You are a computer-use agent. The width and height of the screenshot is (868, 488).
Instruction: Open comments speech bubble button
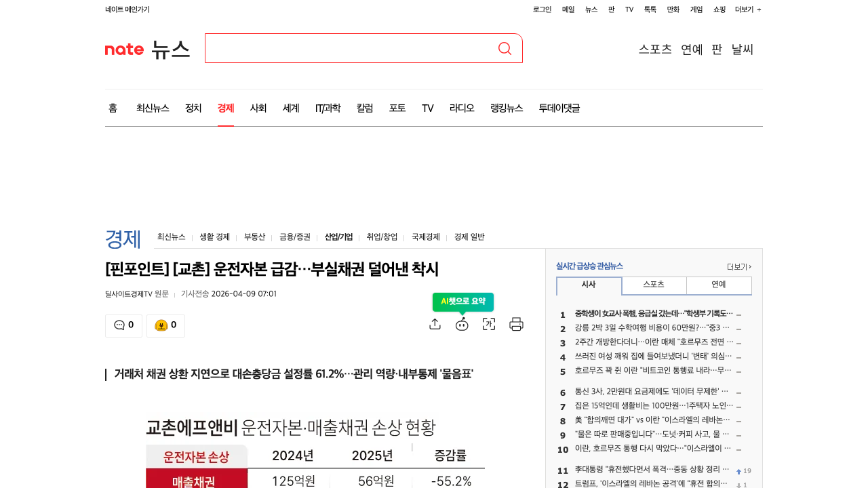(x=123, y=325)
